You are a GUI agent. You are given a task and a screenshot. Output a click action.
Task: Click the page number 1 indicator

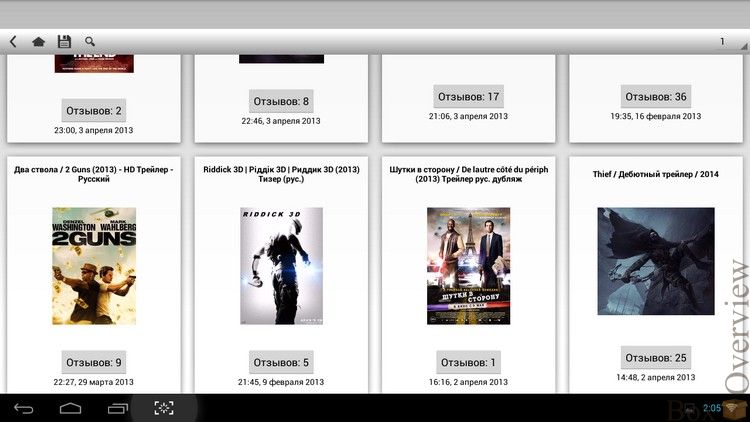[x=722, y=42]
